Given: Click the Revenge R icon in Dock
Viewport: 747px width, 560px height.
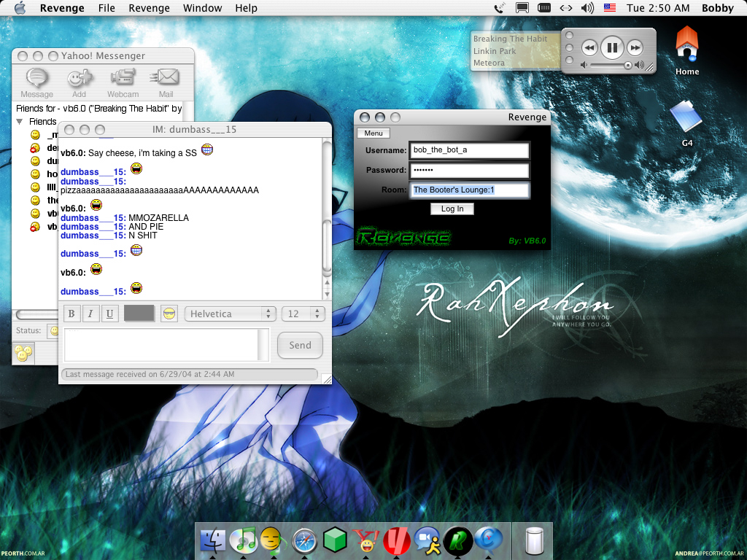Looking at the screenshot, I should [x=457, y=542].
